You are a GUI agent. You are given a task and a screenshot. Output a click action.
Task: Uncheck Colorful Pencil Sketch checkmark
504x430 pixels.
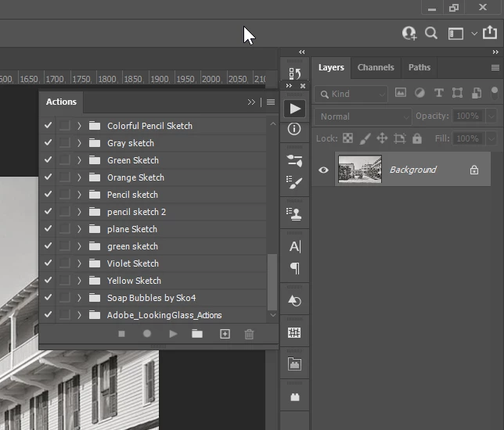[x=49, y=125]
